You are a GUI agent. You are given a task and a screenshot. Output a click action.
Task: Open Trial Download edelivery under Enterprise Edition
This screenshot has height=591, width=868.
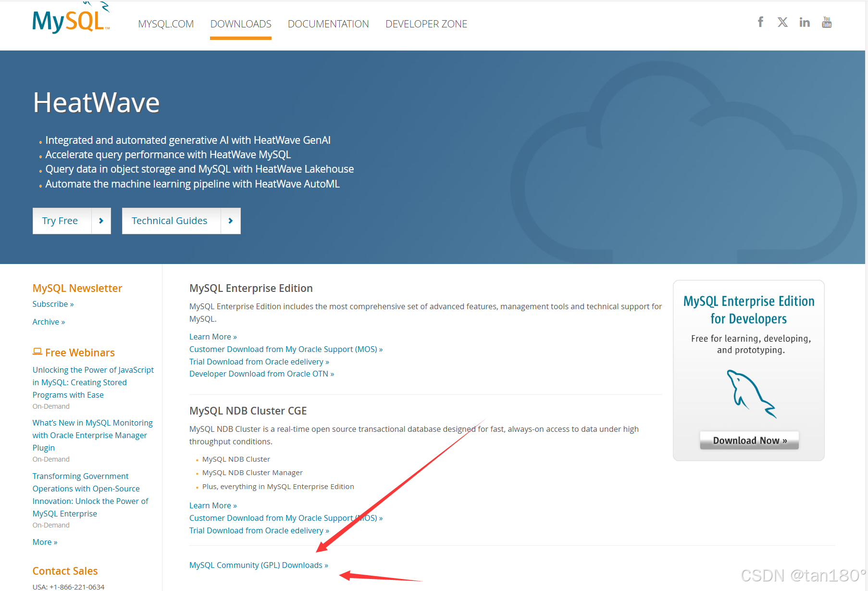(x=259, y=362)
